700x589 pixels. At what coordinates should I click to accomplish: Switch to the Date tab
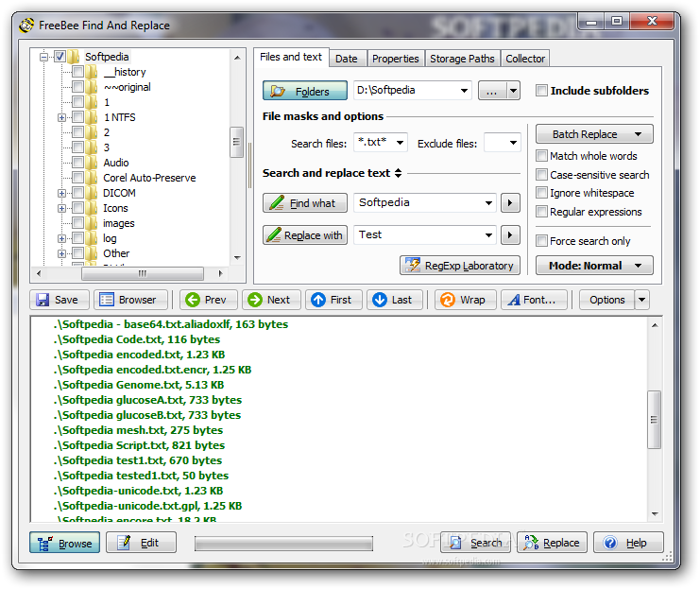(347, 59)
